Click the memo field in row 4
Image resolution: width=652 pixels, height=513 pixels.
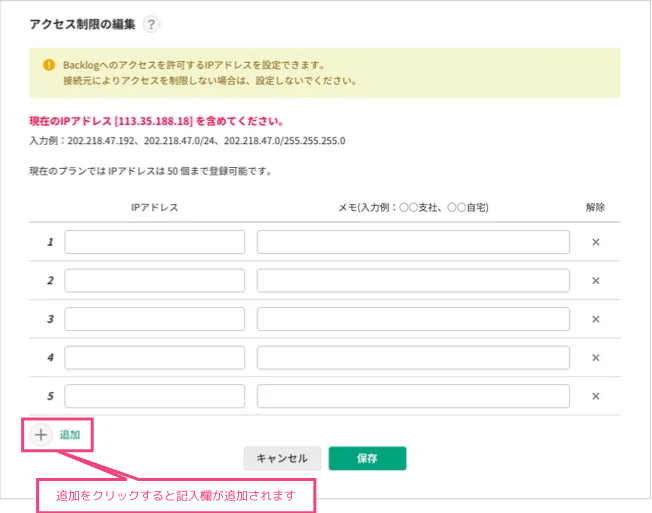(413, 358)
